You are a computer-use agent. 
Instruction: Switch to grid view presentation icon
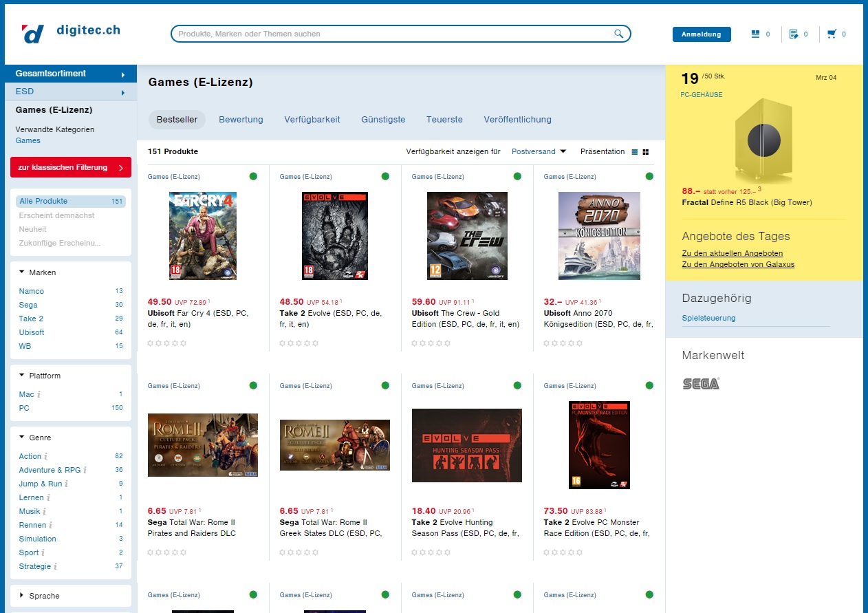point(646,152)
